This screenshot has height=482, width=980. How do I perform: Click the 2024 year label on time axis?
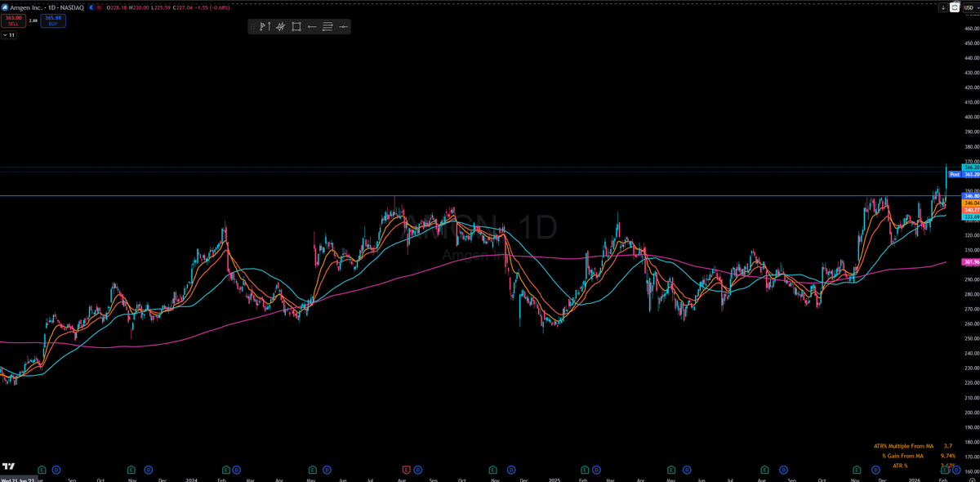click(x=194, y=480)
